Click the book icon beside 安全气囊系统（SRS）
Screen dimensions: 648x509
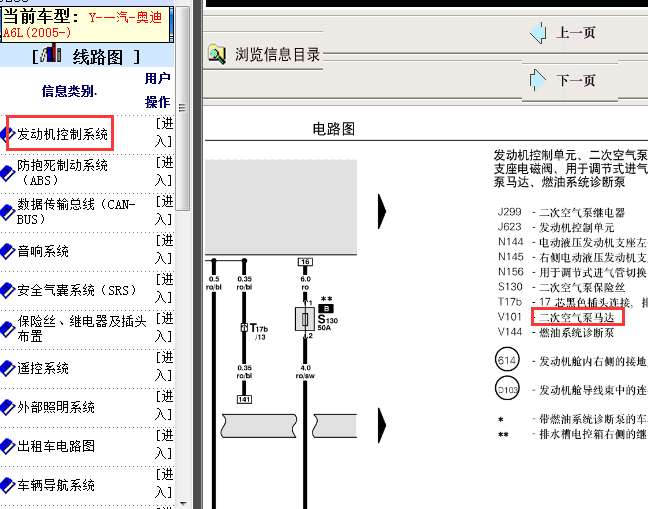coord(7,290)
